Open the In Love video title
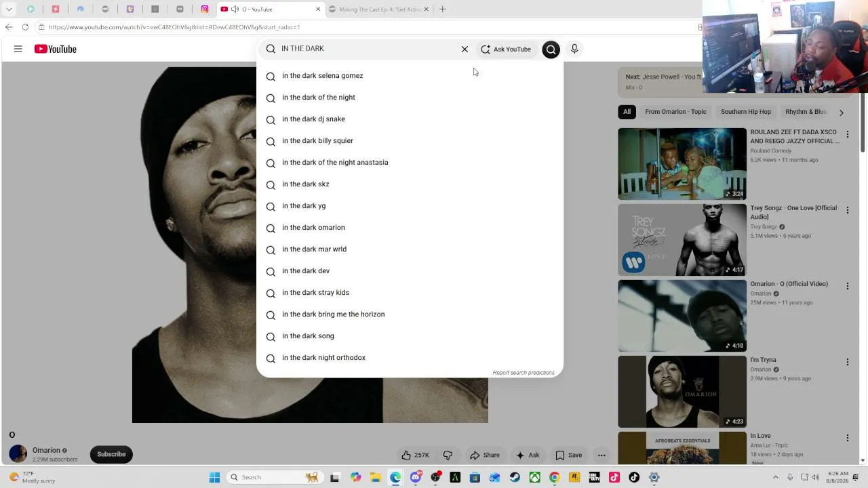868x488 pixels. point(761,436)
